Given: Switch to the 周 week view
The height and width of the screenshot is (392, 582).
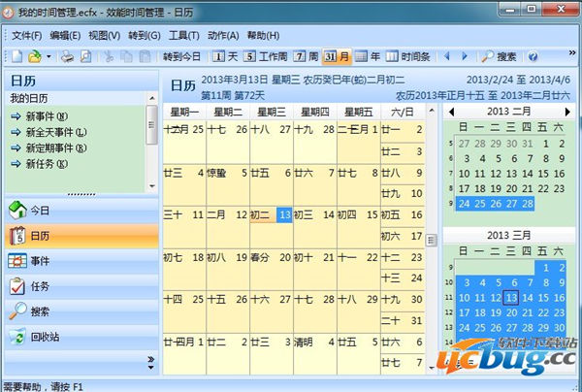Looking at the screenshot, I should (306, 57).
